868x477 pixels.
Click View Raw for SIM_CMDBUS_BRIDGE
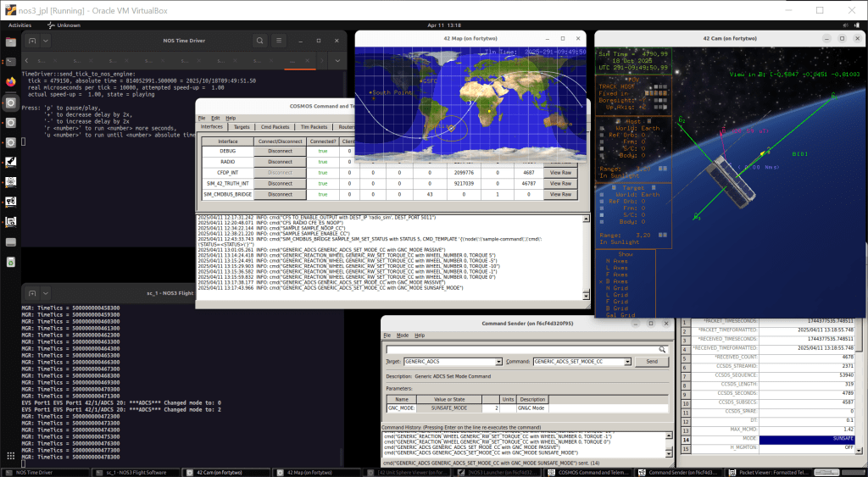tap(560, 194)
